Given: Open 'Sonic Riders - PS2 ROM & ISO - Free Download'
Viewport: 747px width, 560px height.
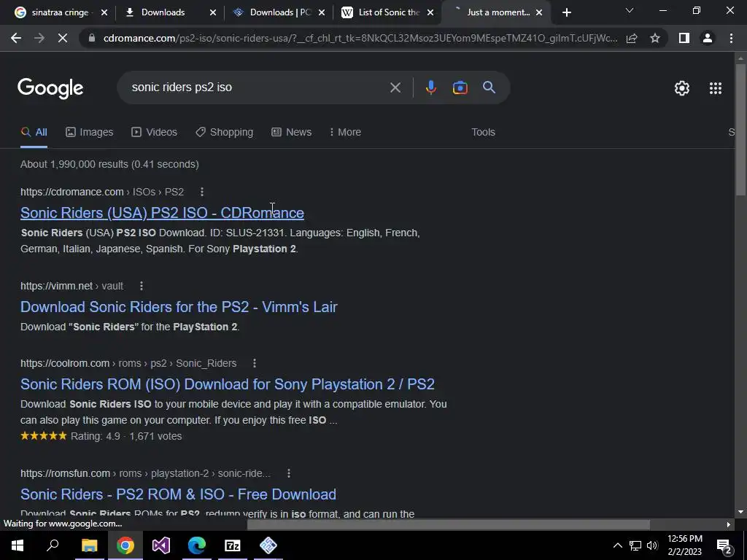Looking at the screenshot, I should click(x=178, y=495).
